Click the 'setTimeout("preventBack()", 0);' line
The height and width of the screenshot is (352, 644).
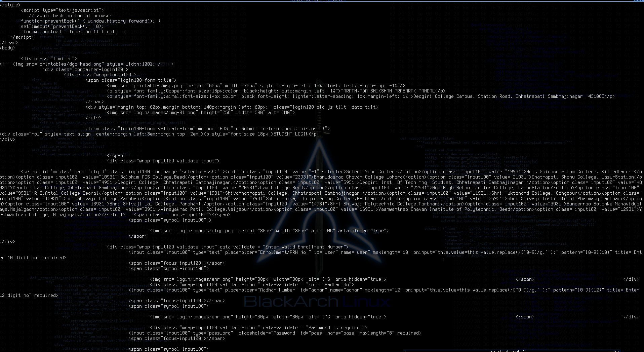[62, 26]
